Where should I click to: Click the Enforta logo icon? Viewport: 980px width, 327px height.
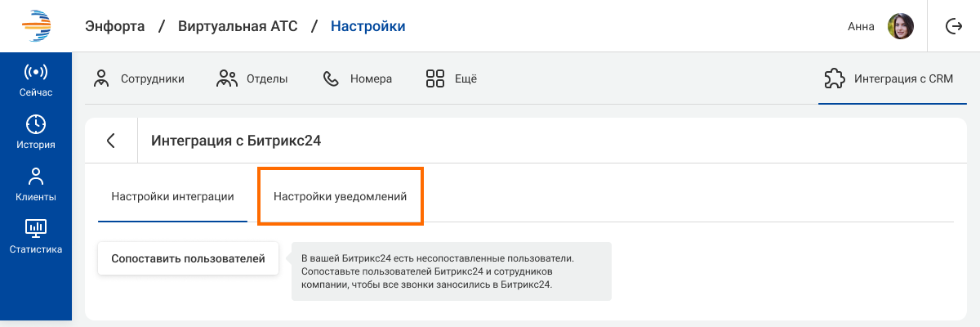tap(36, 26)
